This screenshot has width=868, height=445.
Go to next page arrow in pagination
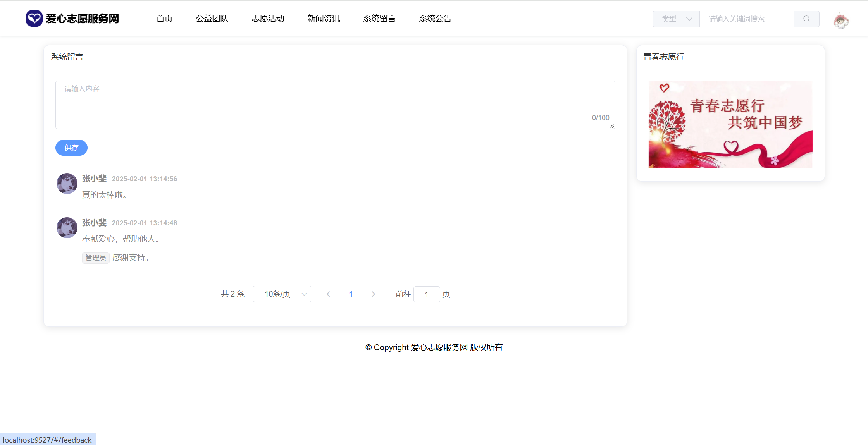click(373, 294)
